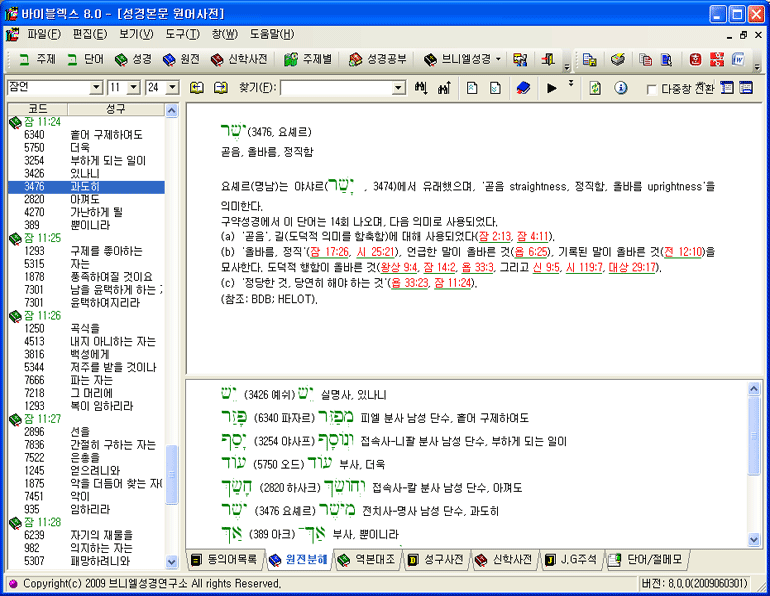Switch to the bottom 신학사전 tab
This screenshot has width=770, height=596.
pyautogui.click(x=506, y=559)
